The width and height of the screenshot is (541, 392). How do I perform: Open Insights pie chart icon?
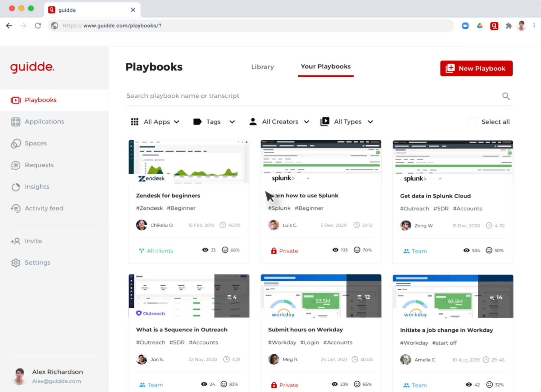(x=15, y=187)
